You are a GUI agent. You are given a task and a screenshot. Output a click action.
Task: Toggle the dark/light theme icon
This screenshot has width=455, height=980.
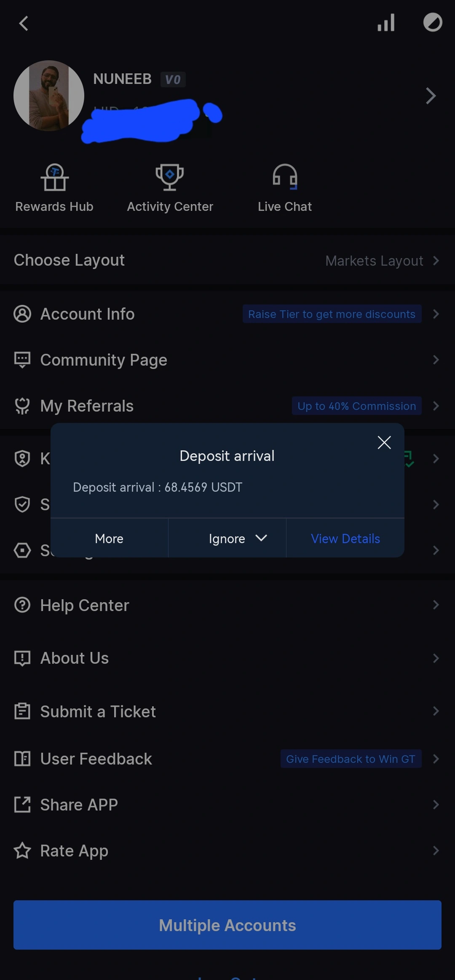pyautogui.click(x=433, y=23)
